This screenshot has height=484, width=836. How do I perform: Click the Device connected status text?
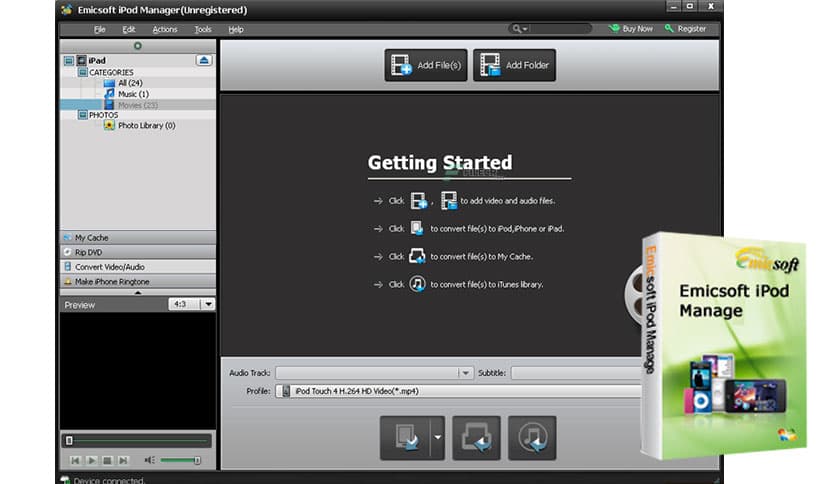(x=109, y=480)
